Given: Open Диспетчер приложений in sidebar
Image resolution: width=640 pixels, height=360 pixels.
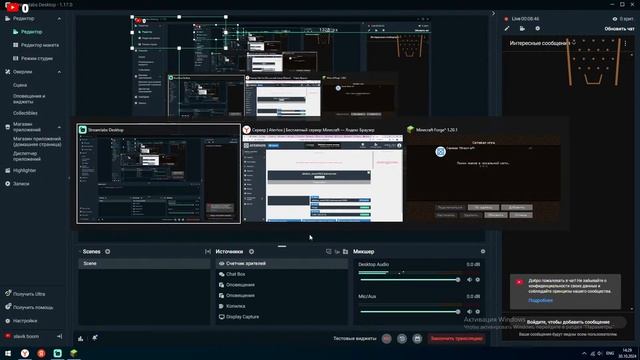Looking at the screenshot, I should coord(27,156).
